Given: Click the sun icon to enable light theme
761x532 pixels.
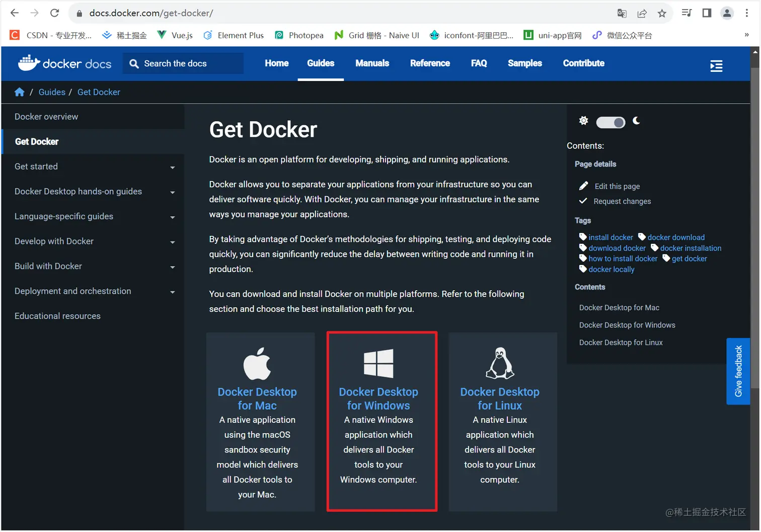Looking at the screenshot, I should pos(583,121).
